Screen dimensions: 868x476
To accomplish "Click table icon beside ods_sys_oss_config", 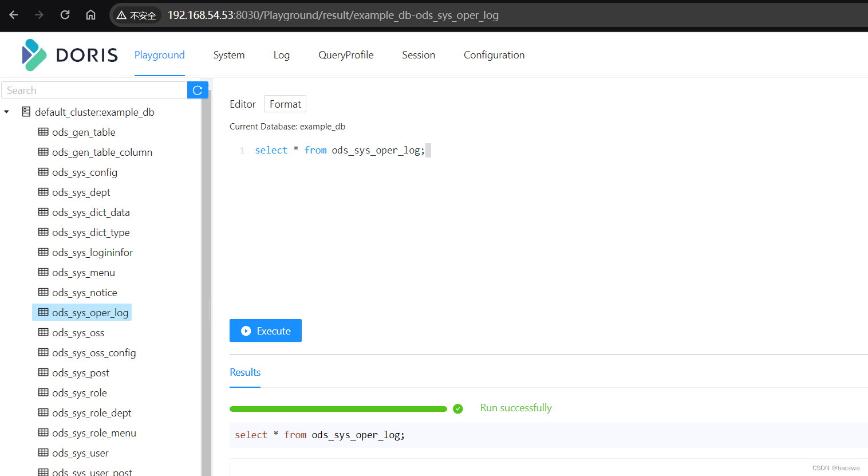I will pos(44,352).
